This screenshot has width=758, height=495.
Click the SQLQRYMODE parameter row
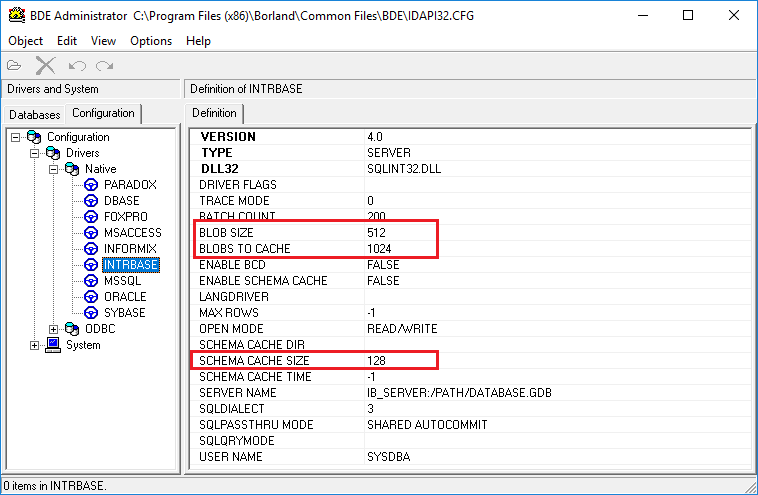(x=471, y=440)
